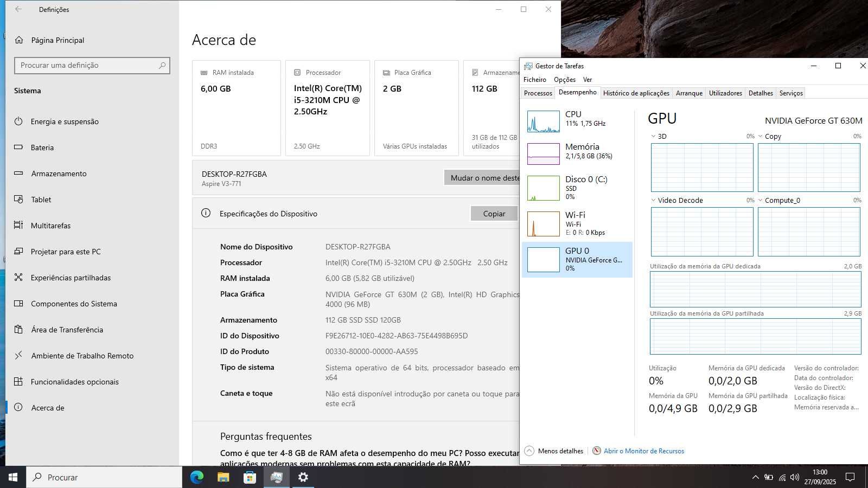
Task: Select GPU 0 performance entry
Action: point(577,260)
